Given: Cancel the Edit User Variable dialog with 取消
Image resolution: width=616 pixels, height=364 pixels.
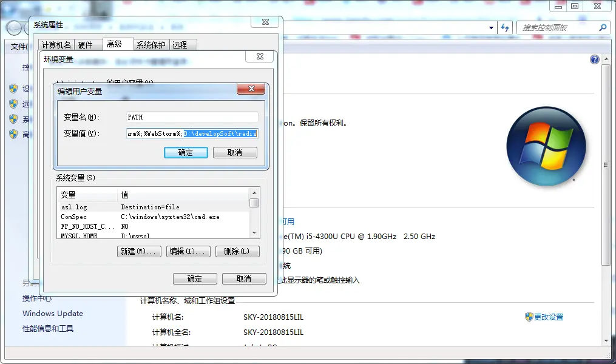Looking at the screenshot, I should tap(235, 152).
